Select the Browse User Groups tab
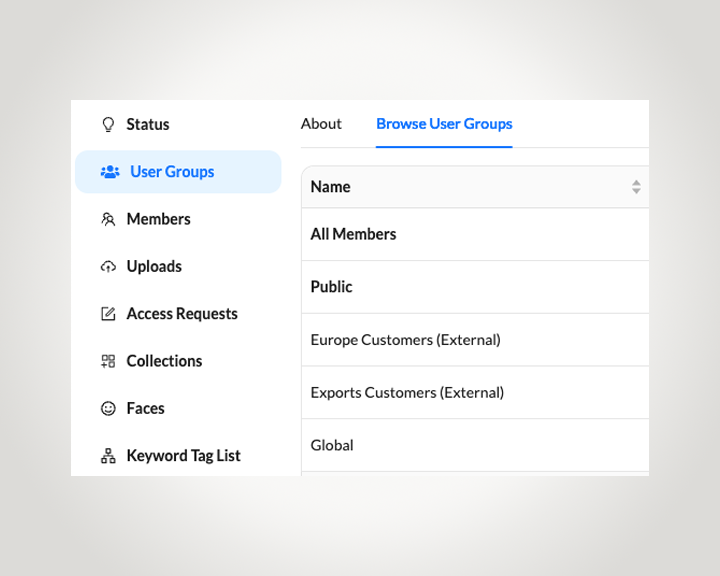 click(444, 124)
